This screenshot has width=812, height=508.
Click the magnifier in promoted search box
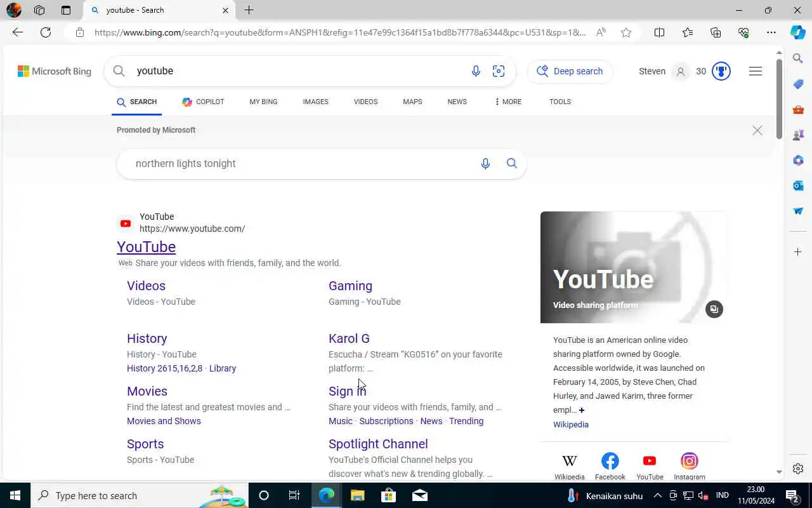click(512, 164)
